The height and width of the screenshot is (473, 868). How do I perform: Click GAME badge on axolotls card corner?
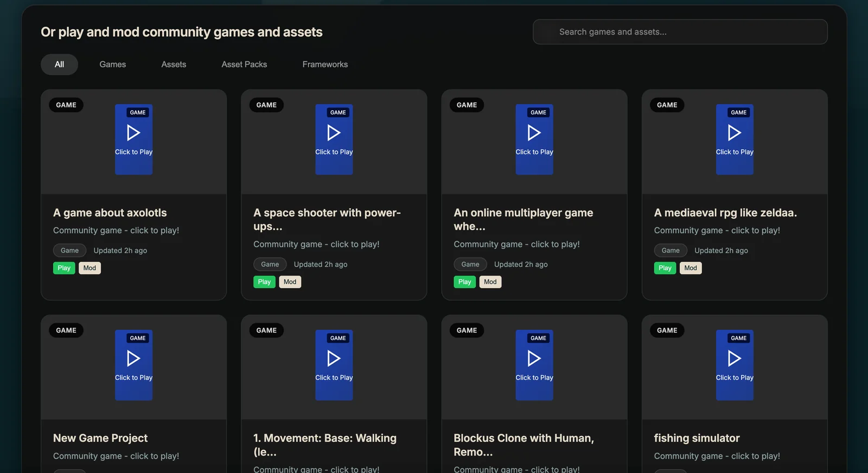pos(66,105)
